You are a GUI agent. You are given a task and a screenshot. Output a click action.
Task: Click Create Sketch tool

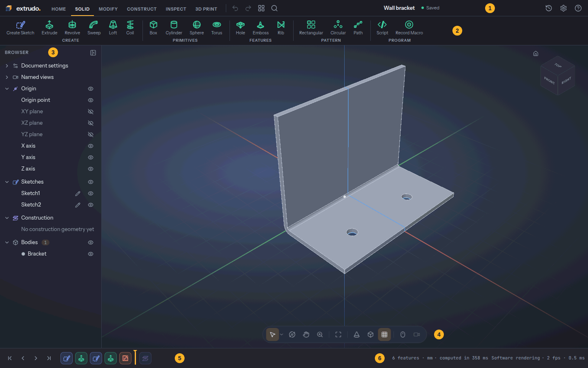(20, 28)
